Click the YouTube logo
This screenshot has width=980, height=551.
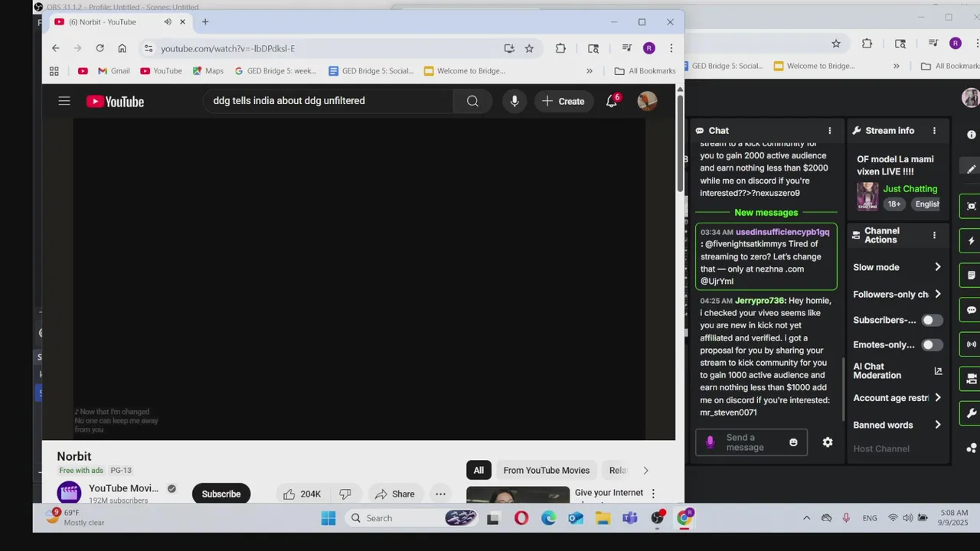tap(115, 101)
